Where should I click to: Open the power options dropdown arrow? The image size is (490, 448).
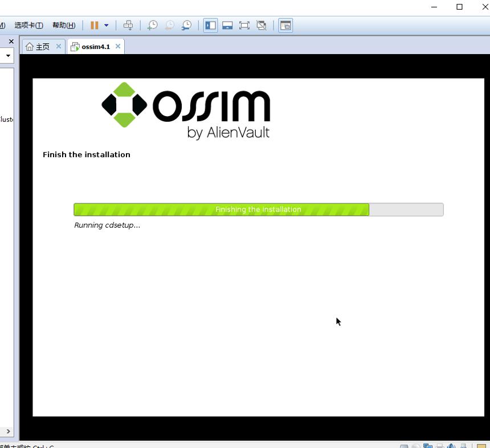tap(106, 25)
